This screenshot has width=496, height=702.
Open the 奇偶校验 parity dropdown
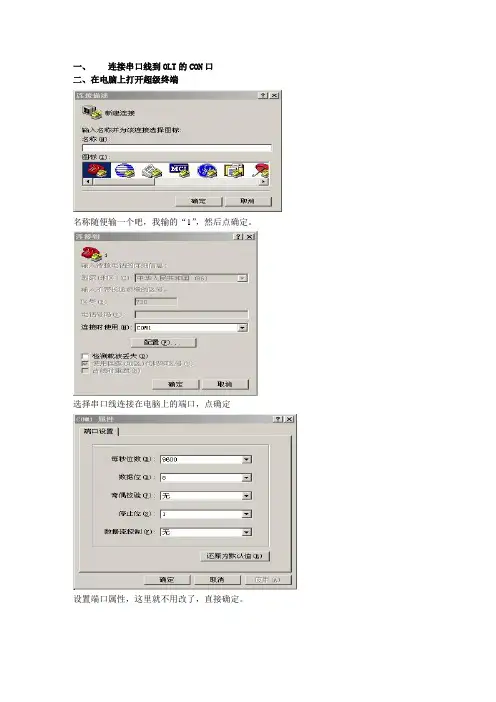[x=247, y=496]
